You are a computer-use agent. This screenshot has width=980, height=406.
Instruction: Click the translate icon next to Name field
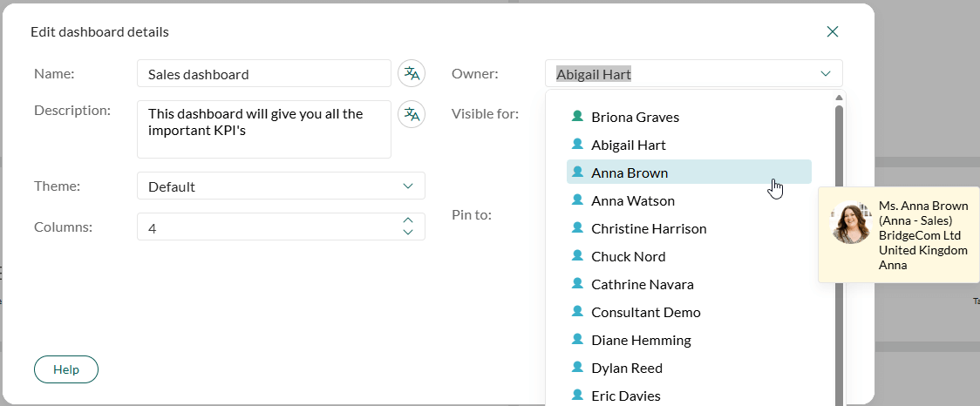tap(412, 74)
